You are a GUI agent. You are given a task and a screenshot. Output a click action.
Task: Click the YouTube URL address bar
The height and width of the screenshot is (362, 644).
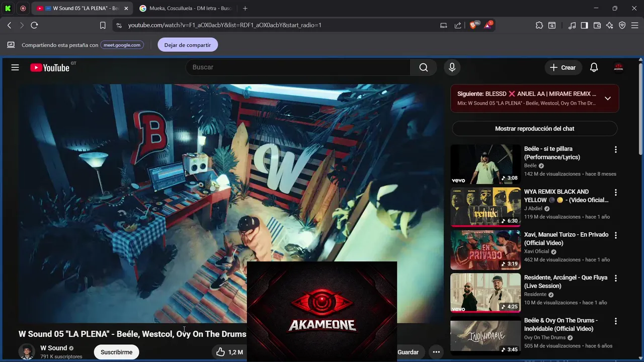point(224,25)
